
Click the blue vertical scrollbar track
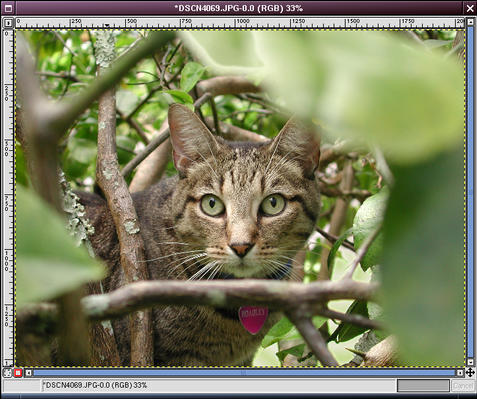pyautogui.click(x=470, y=192)
